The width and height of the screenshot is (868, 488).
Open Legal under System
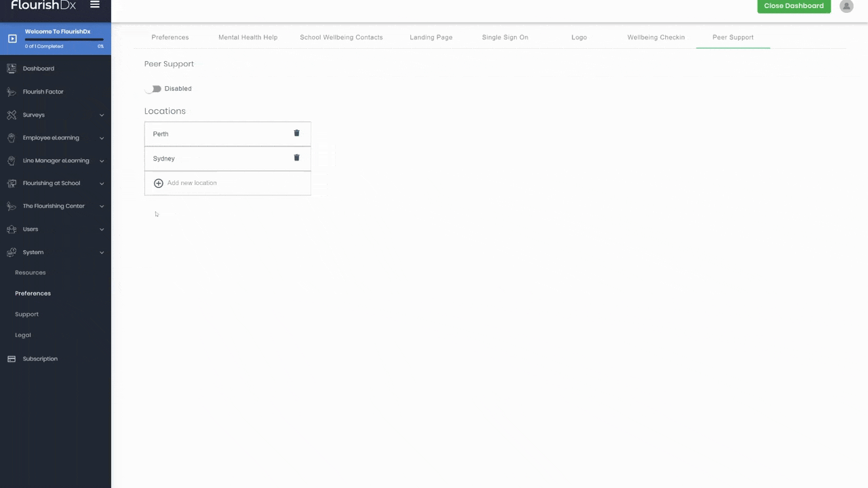coord(23,335)
